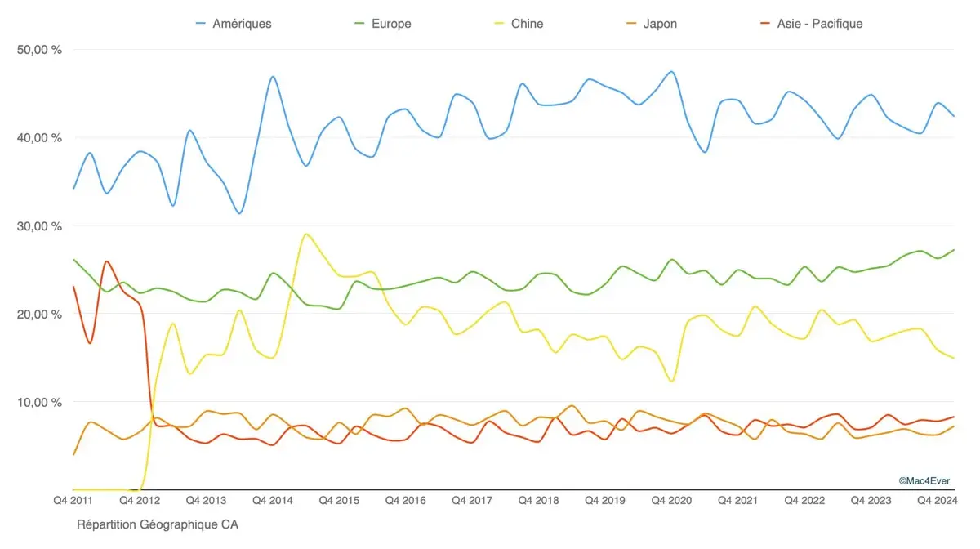Click the Q4 2020 tick label
The height and width of the screenshot is (549, 980).
coord(670,500)
